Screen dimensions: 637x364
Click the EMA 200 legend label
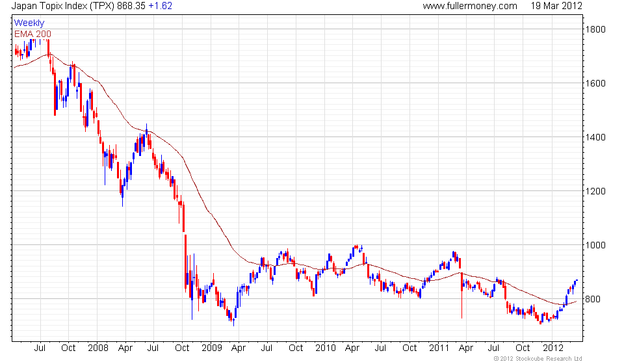32,34
